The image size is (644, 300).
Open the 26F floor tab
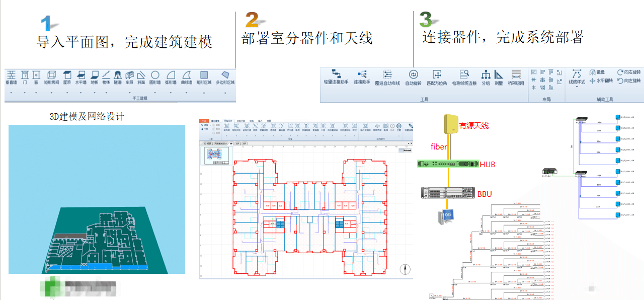244,143
